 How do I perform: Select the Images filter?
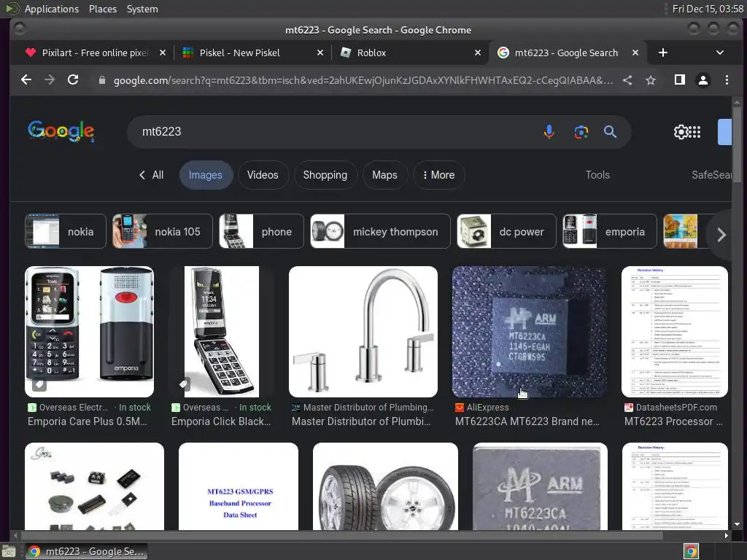point(205,175)
